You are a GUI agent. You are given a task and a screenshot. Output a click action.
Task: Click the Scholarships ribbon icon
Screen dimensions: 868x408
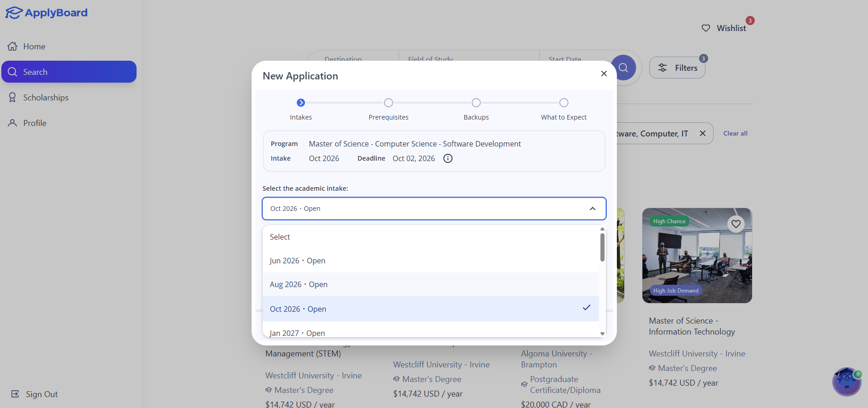click(12, 97)
